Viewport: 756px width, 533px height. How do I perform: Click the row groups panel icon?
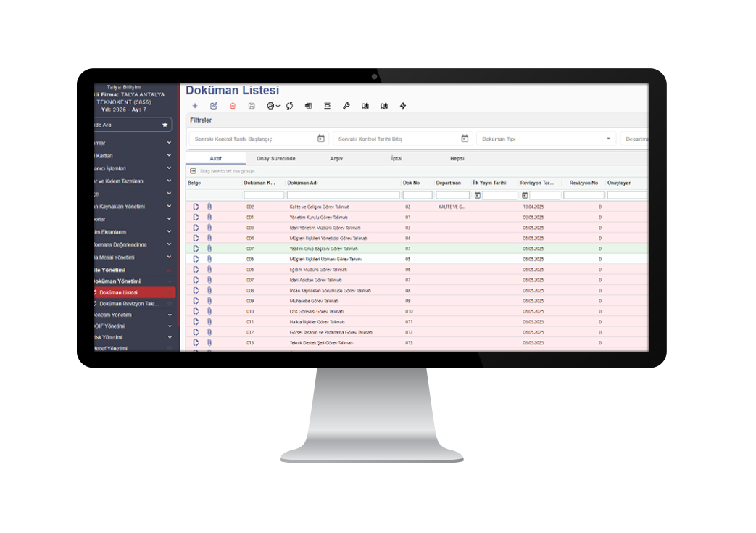[193, 170]
